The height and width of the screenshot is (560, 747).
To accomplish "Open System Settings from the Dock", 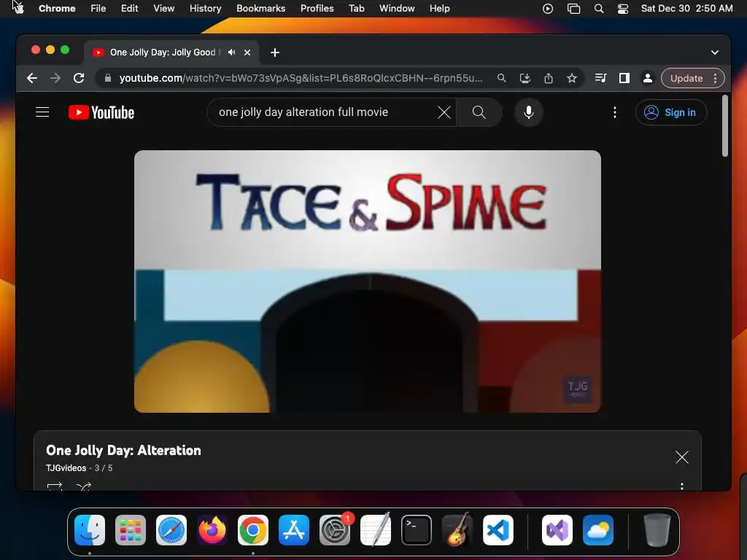I will (x=335, y=530).
